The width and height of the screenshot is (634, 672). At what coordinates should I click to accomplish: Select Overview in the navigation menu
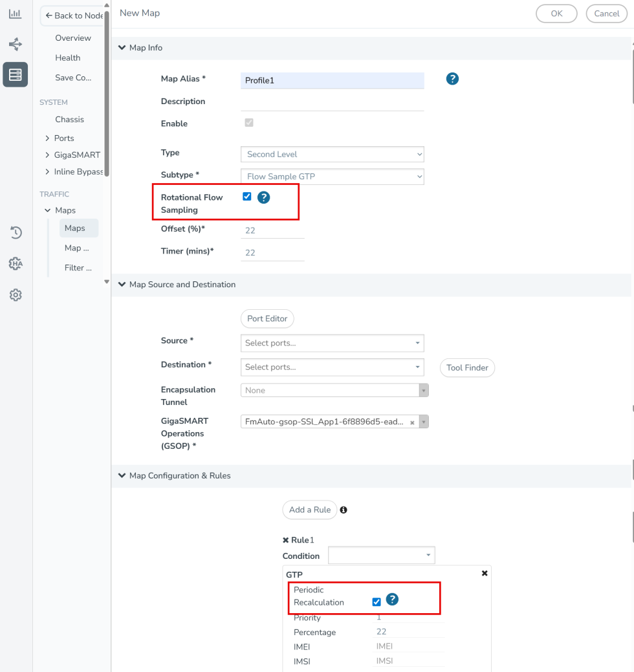73,38
